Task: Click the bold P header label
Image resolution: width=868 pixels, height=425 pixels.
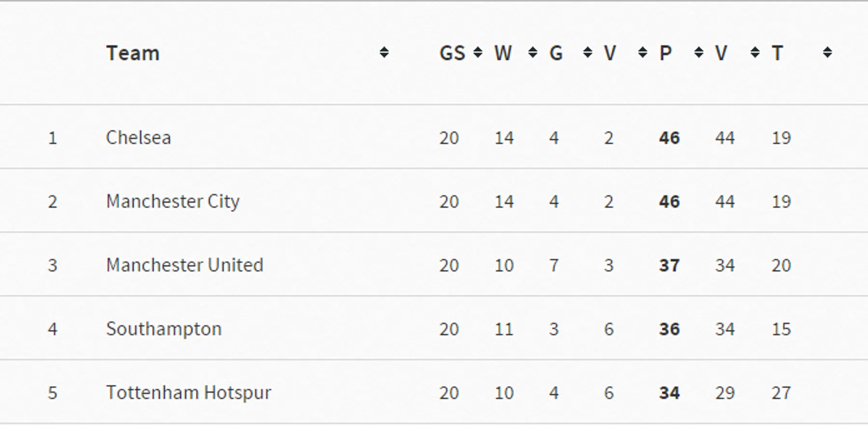Action: 665,53
